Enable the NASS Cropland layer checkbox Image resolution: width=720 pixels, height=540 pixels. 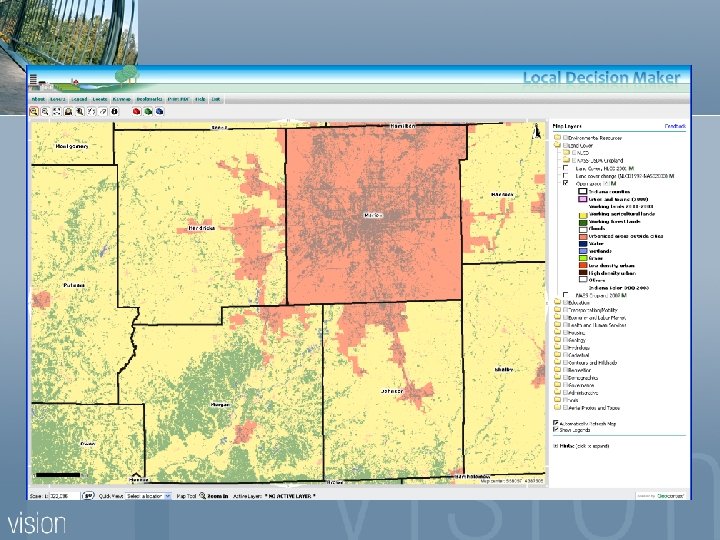tap(566, 295)
